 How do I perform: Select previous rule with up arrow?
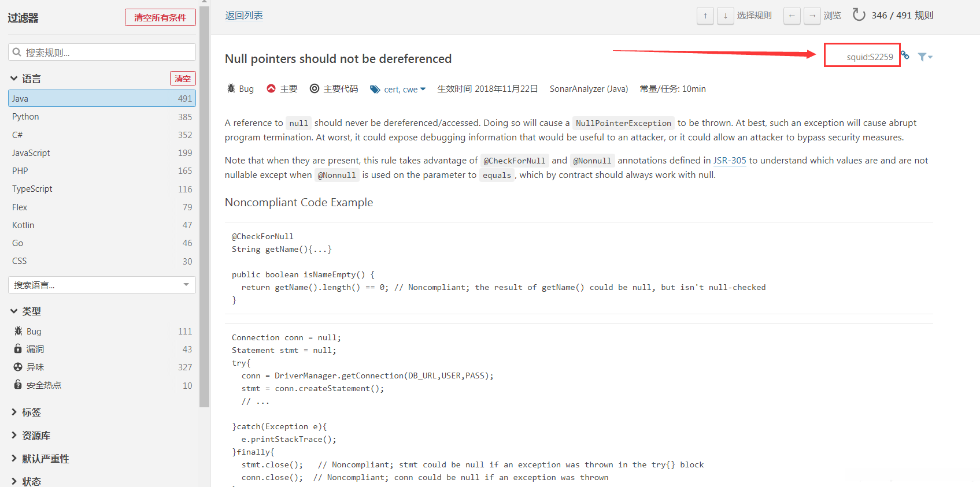click(x=705, y=16)
